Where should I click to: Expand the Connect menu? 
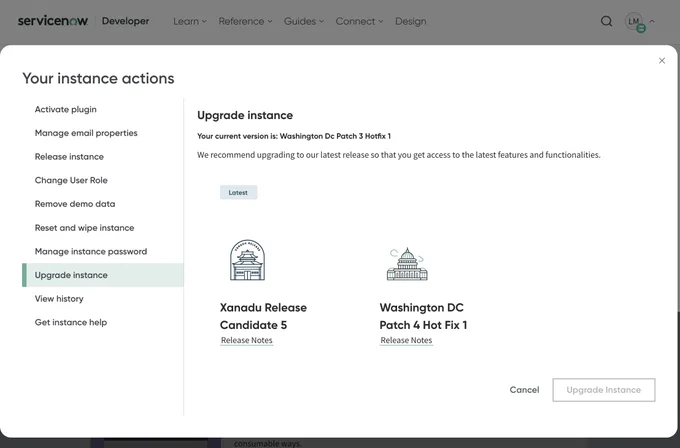360,21
